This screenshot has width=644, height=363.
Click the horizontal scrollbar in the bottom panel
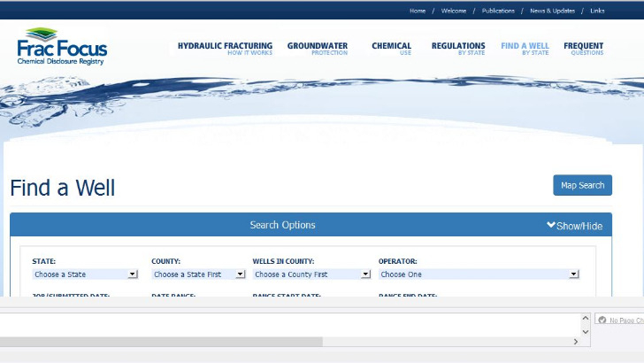click(161, 342)
